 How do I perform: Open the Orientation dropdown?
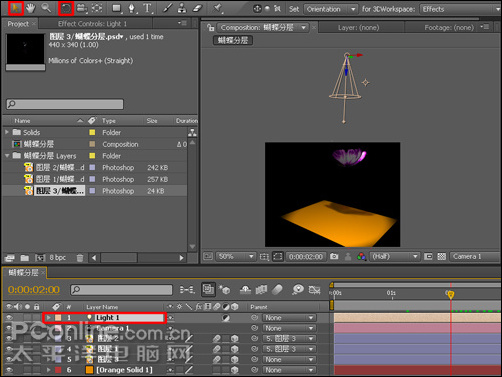point(331,9)
